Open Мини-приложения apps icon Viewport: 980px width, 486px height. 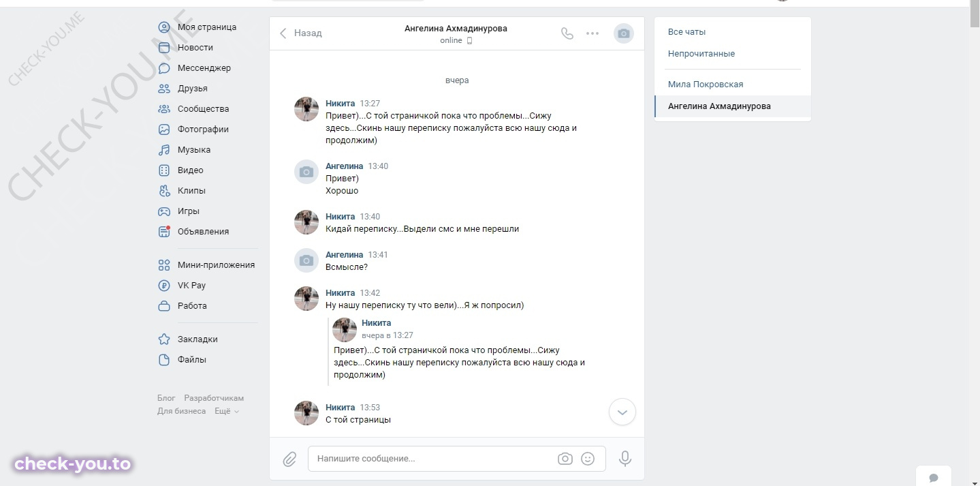pyautogui.click(x=164, y=265)
